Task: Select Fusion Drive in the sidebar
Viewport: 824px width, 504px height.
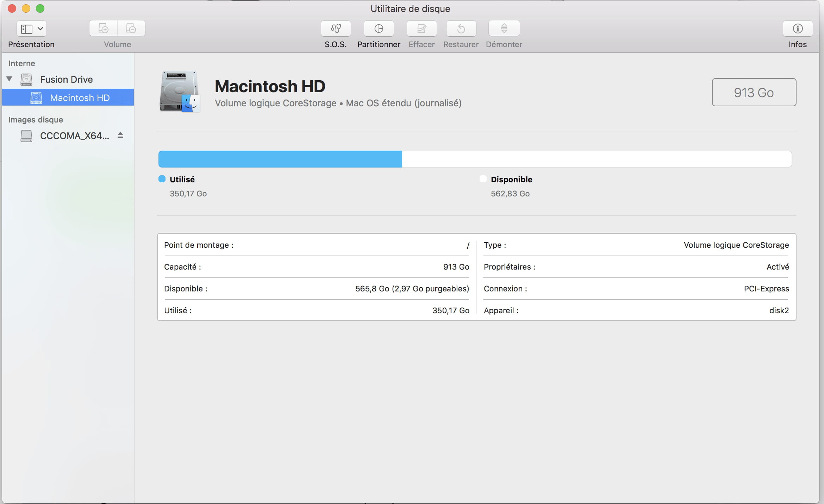Action: 68,80
